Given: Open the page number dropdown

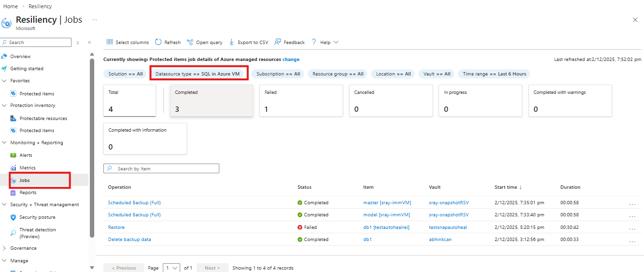Looking at the screenshot, I should (x=171, y=268).
